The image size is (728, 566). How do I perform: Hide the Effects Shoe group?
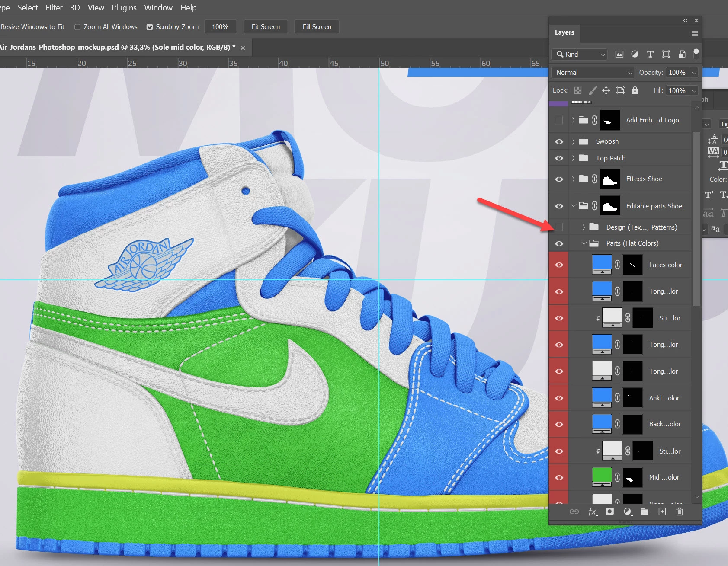pos(559,179)
